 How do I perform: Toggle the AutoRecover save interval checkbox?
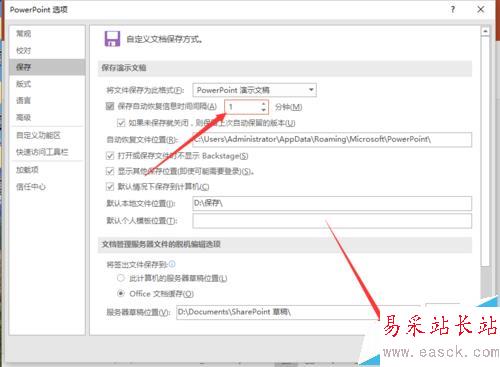pos(110,106)
